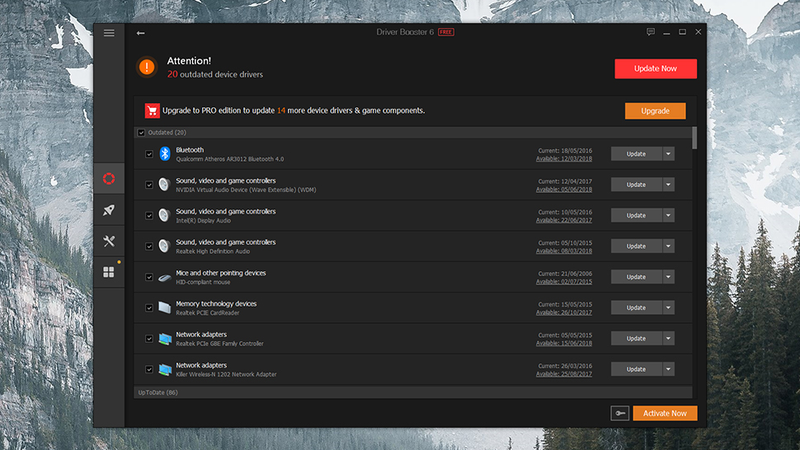Uncheck the Realtek PCIE CardReader checkbox
800x450 pixels.
click(149, 308)
